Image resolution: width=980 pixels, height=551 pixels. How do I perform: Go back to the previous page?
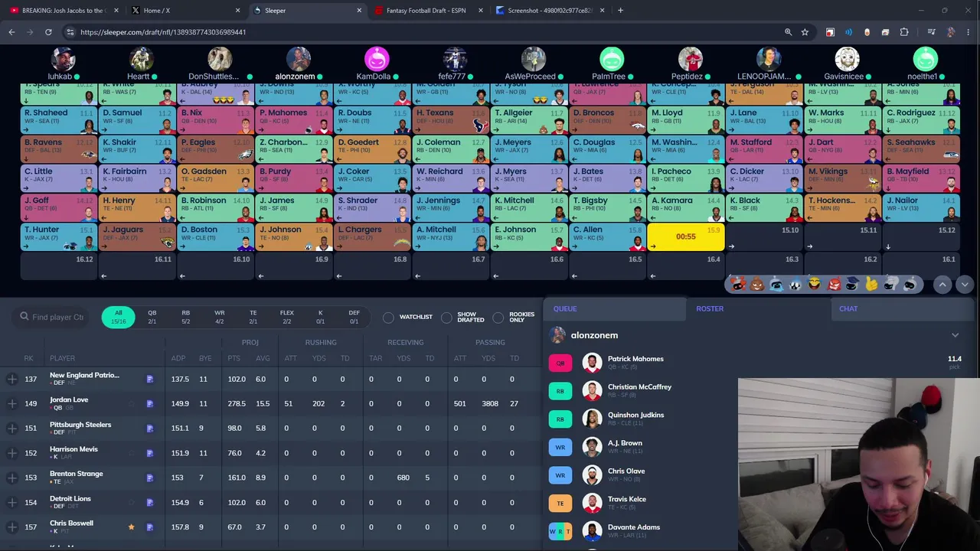(11, 32)
